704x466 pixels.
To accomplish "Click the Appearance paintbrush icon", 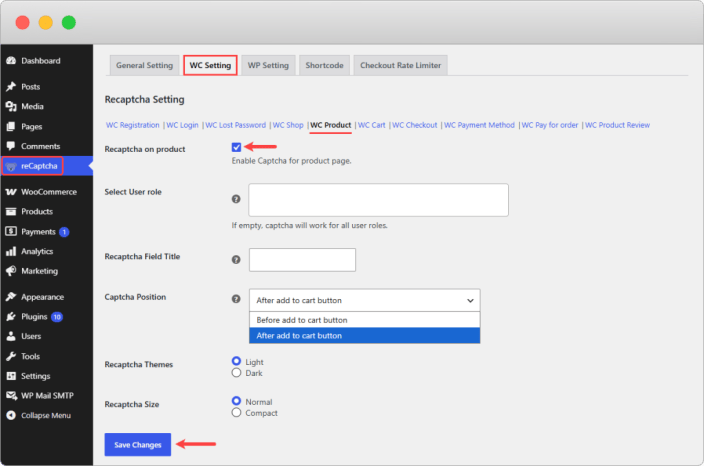I will pos(11,297).
